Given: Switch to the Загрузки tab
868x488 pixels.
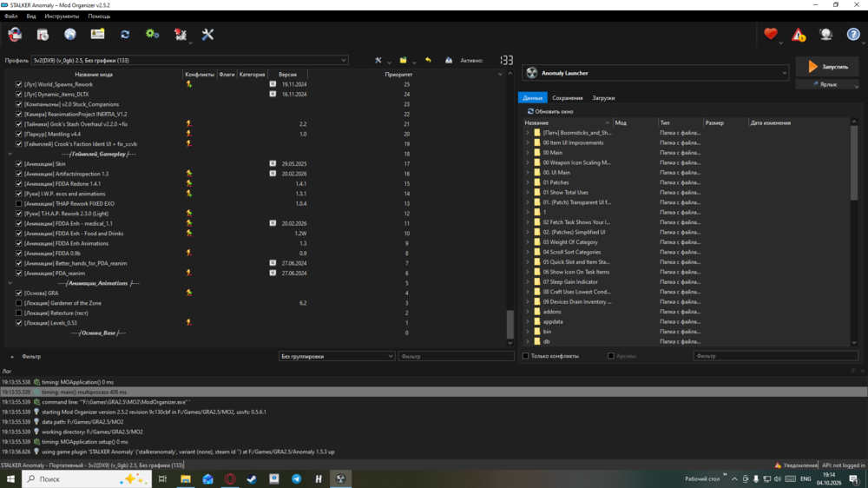Looking at the screenshot, I should point(603,98).
